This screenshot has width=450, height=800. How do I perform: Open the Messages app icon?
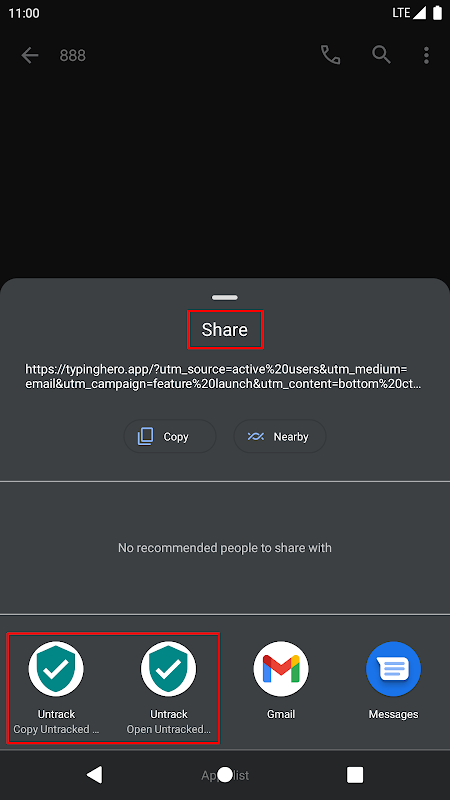click(x=393, y=669)
